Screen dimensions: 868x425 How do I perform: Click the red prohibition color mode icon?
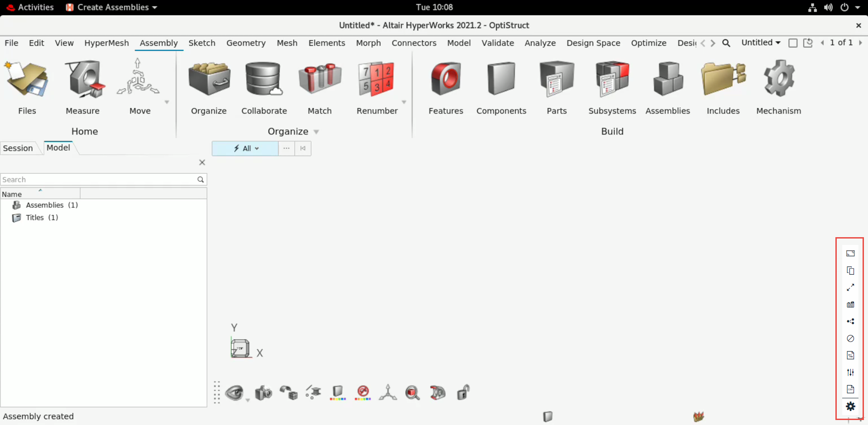(363, 392)
